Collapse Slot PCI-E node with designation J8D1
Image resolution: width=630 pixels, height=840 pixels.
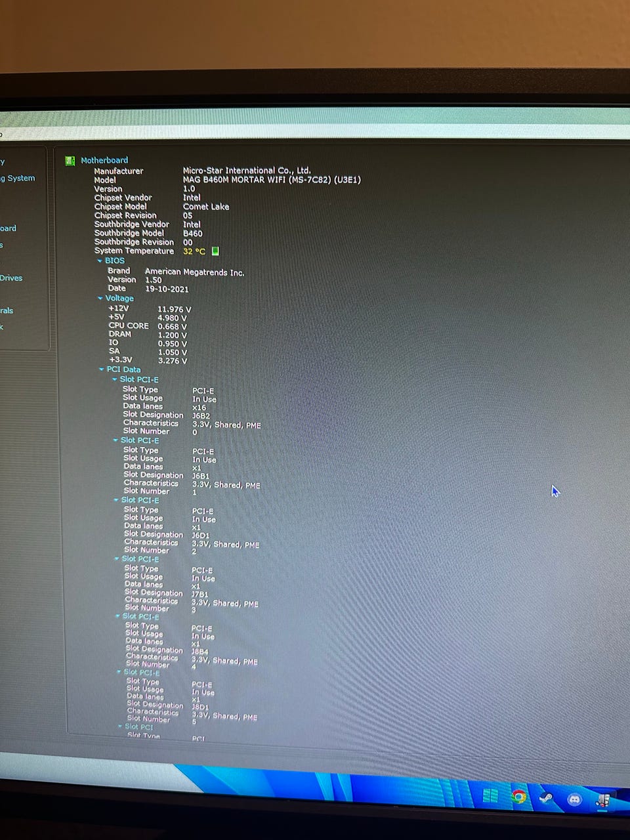pos(119,673)
